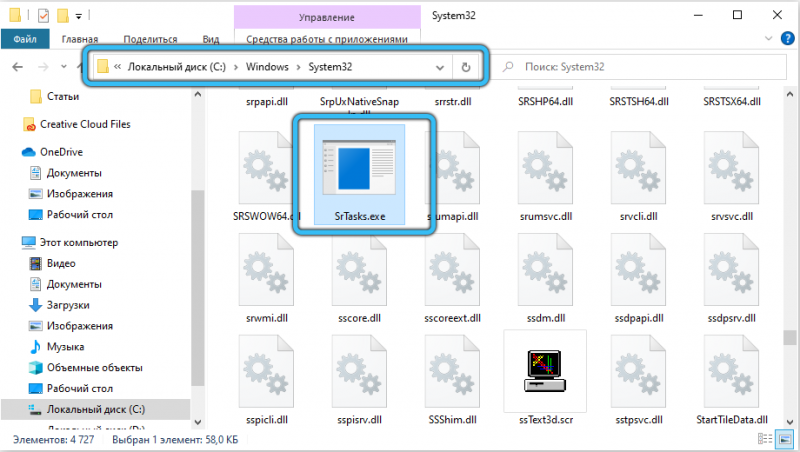The height and width of the screenshot is (452, 800).
Task: Click Локальный диск (C:) in address breadcrumb
Action: click(x=177, y=67)
